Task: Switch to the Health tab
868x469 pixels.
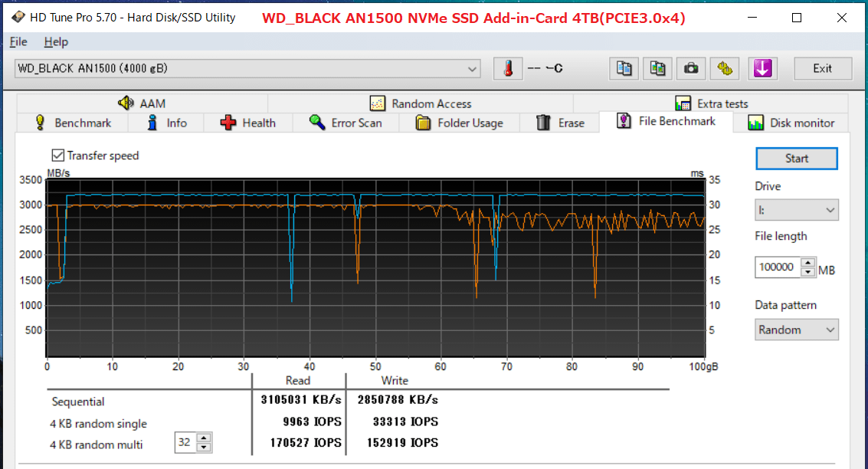Action: point(248,123)
